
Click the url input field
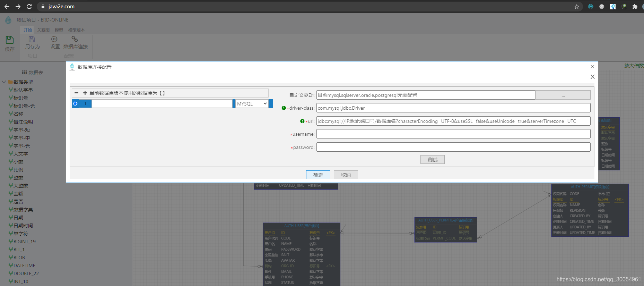[x=453, y=121]
